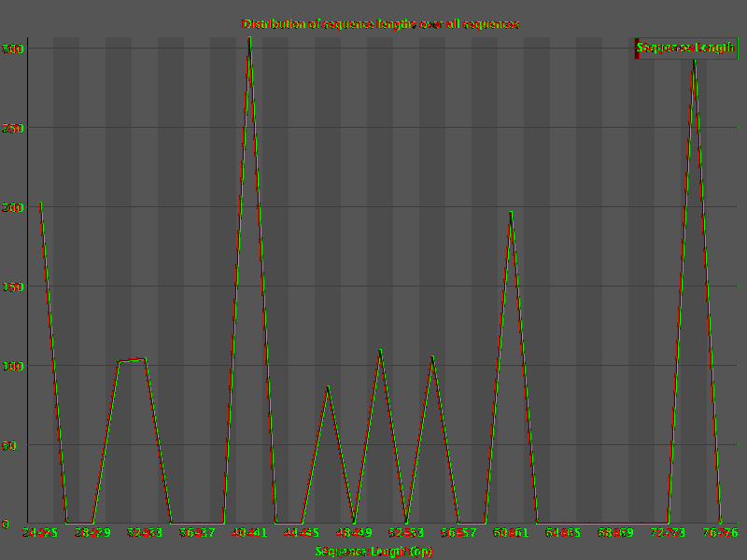The width and height of the screenshot is (747, 560).
Task: Click the x-axis label 60-61
Action: (511, 532)
